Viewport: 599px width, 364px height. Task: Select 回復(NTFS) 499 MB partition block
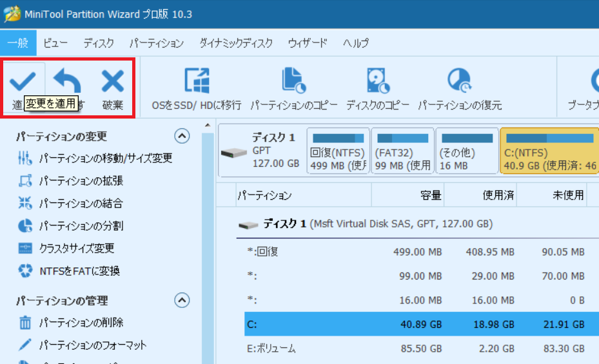point(338,151)
